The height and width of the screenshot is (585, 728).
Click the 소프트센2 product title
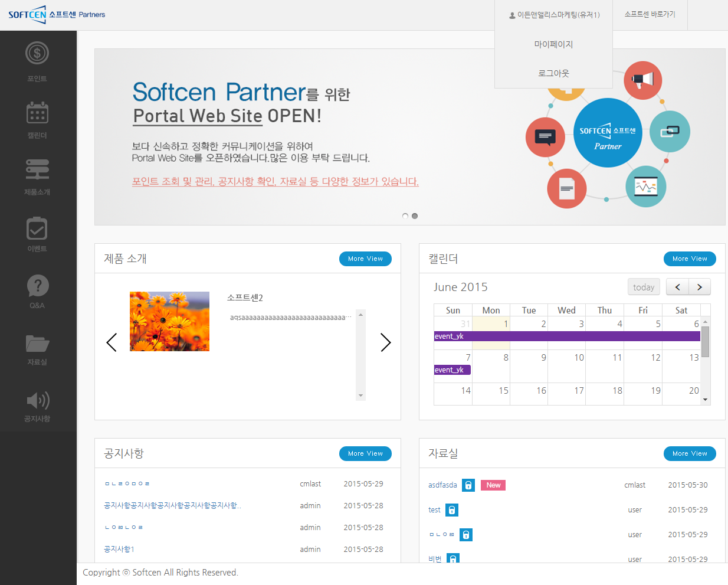[245, 298]
